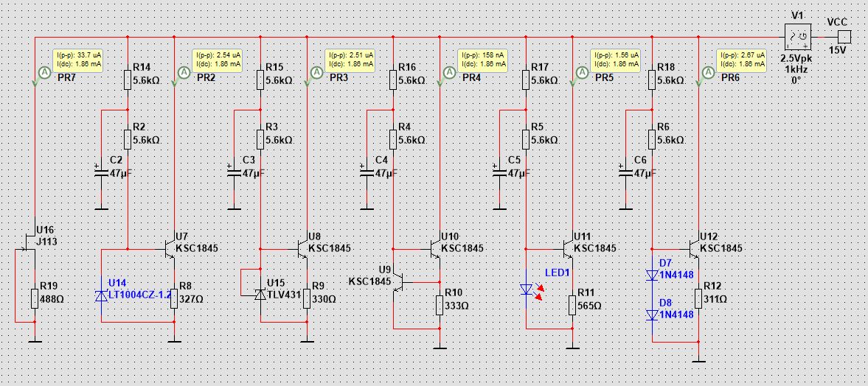Select the R12 311Ω resistor symbol
The height and width of the screenshot is (386, 868).
tap(698, 298)
